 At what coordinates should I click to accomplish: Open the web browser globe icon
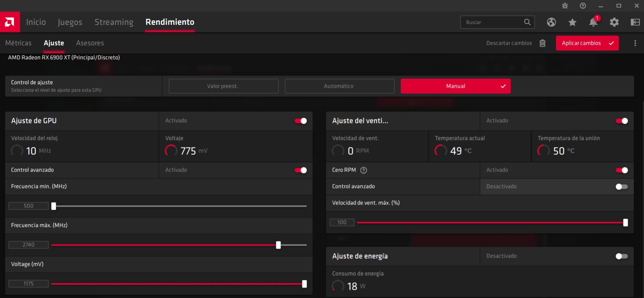[x=551, y=22]
